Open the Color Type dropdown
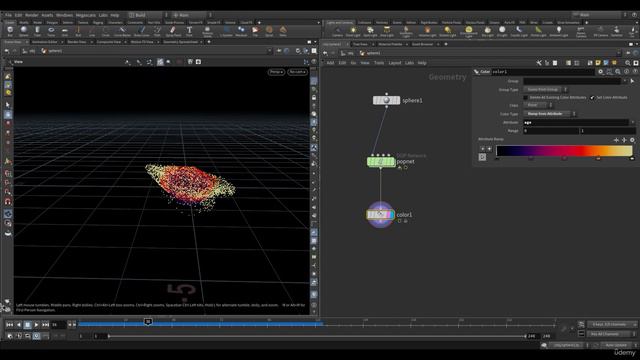640x360 pixels. coord(549,113)
